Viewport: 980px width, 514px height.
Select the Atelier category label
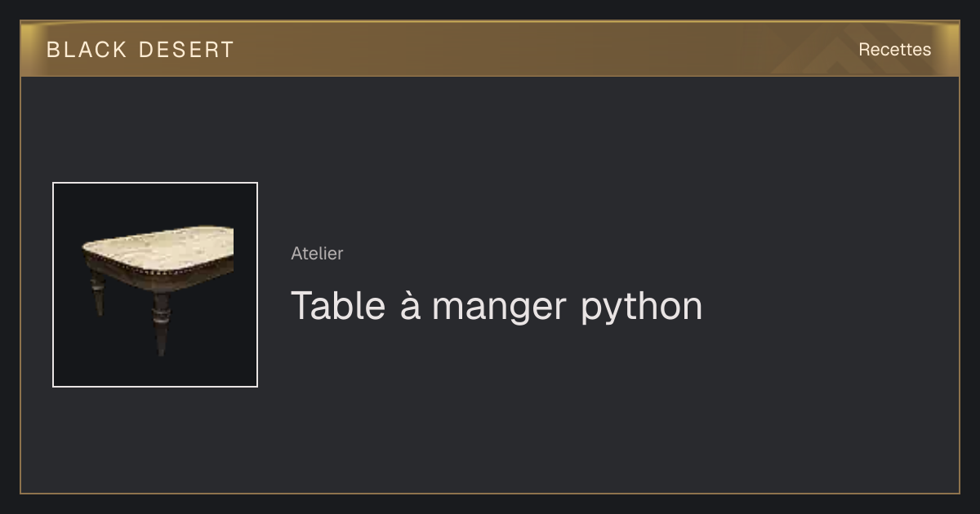point(317,254)
